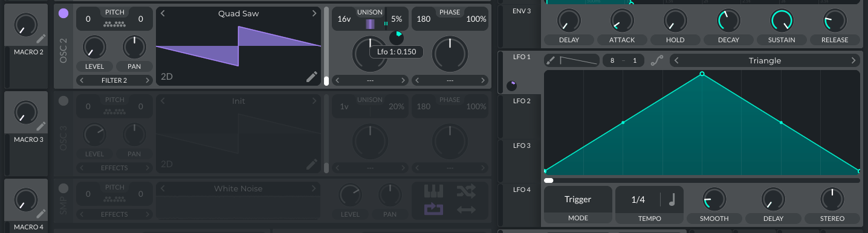This screenshot has height=233, width=868.
Task: Click the OSC 2 unison detune 5% value
Action: [x=397, y=19]
